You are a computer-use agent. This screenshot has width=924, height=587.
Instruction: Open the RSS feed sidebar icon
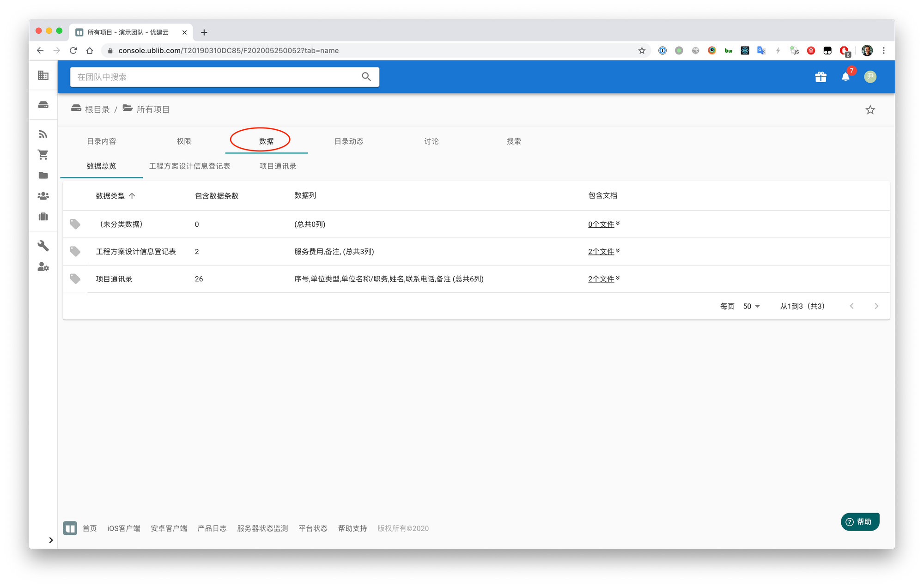[x=43, y=134]
